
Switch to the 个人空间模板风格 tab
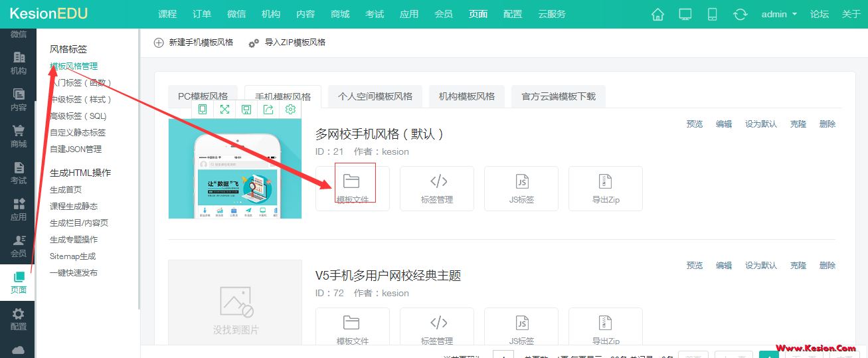(375, 96)
